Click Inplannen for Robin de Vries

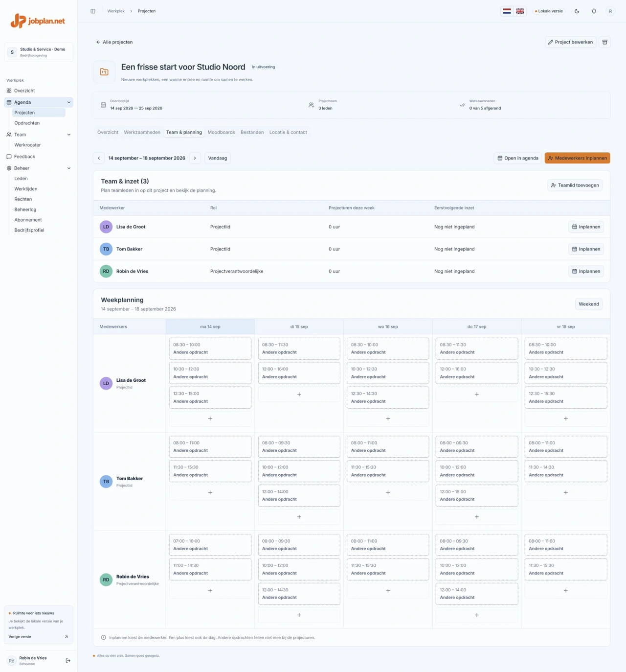coord(586,271)
